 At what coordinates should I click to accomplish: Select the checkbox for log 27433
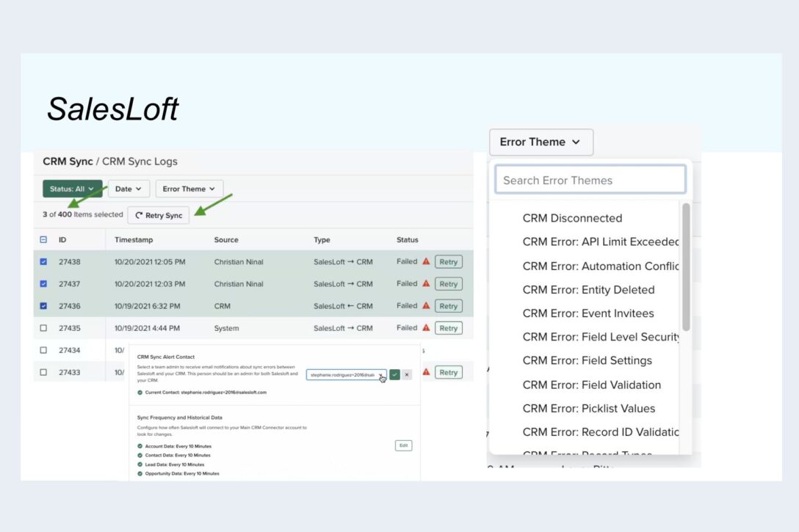(x=43, y=372)
